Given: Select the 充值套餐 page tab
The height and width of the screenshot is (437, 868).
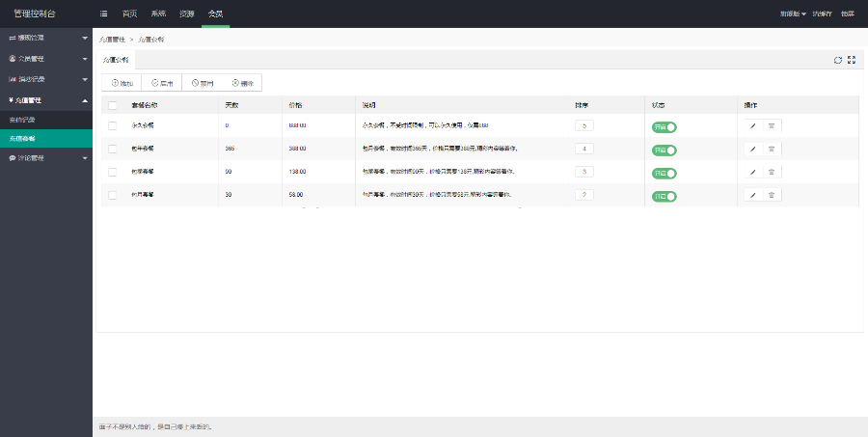Looking at the screenshot, I should point(116,60).
